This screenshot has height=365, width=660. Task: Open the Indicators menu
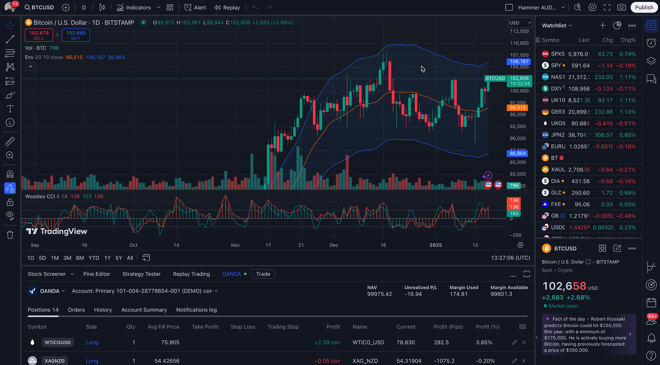(x=134, y=8)
